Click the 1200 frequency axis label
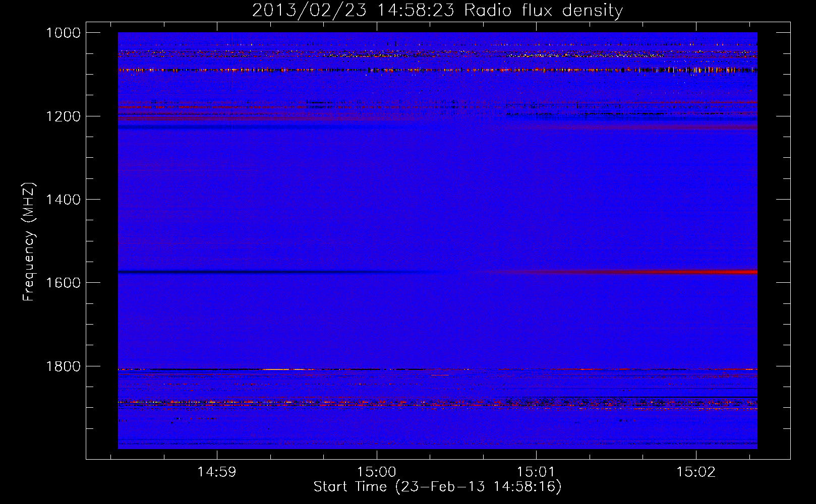Image resolution: width=816 pixels, height=504 pixels. pos(63,116)
